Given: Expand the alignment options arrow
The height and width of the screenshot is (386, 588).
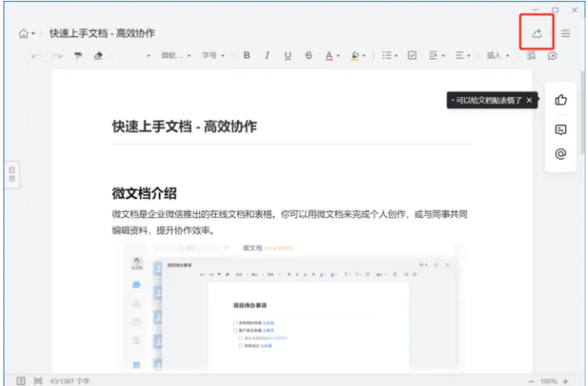Looking at the screenshot, I should [469, 56].
